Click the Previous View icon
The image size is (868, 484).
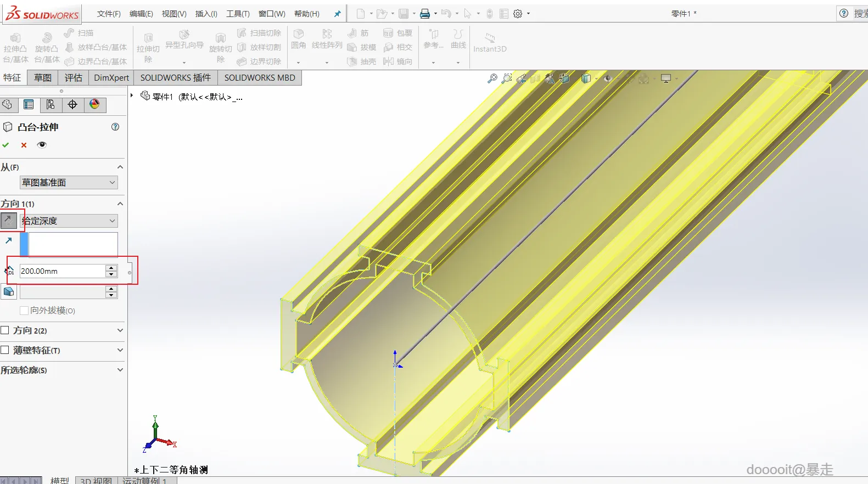(521, 78)
